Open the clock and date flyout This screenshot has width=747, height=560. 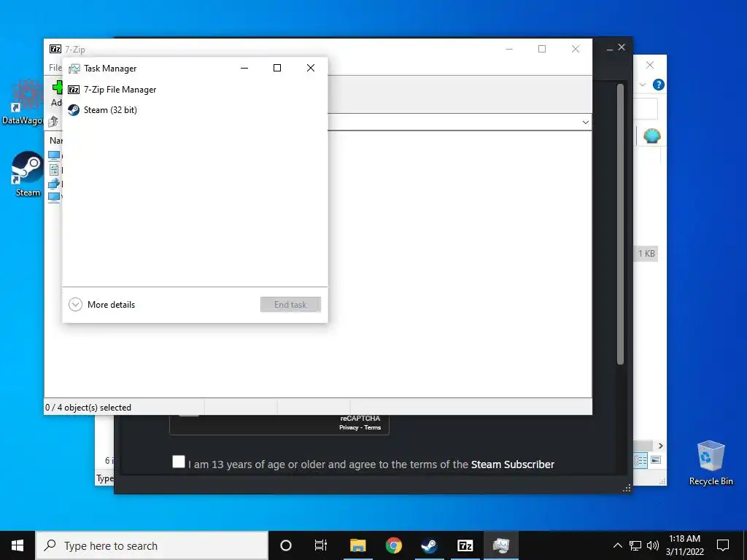pyautogui.click(x=684, y=545)
